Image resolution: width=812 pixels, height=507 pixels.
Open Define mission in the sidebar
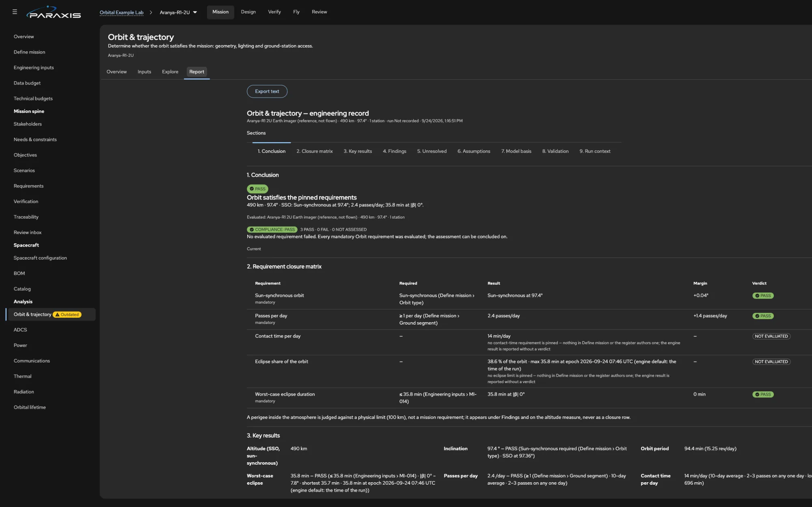[29, 52]
